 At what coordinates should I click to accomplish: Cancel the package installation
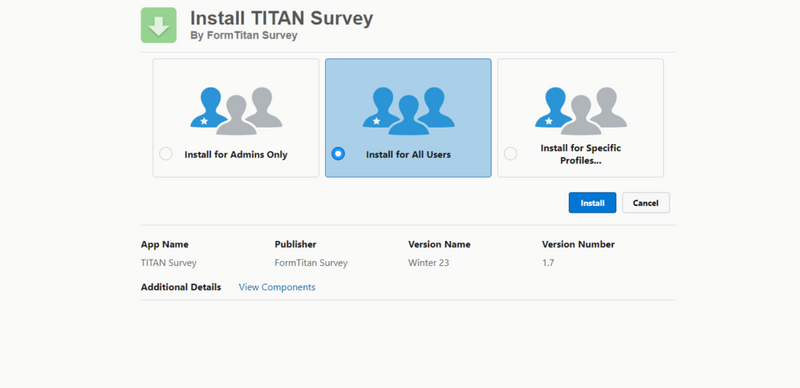[645, 203]
